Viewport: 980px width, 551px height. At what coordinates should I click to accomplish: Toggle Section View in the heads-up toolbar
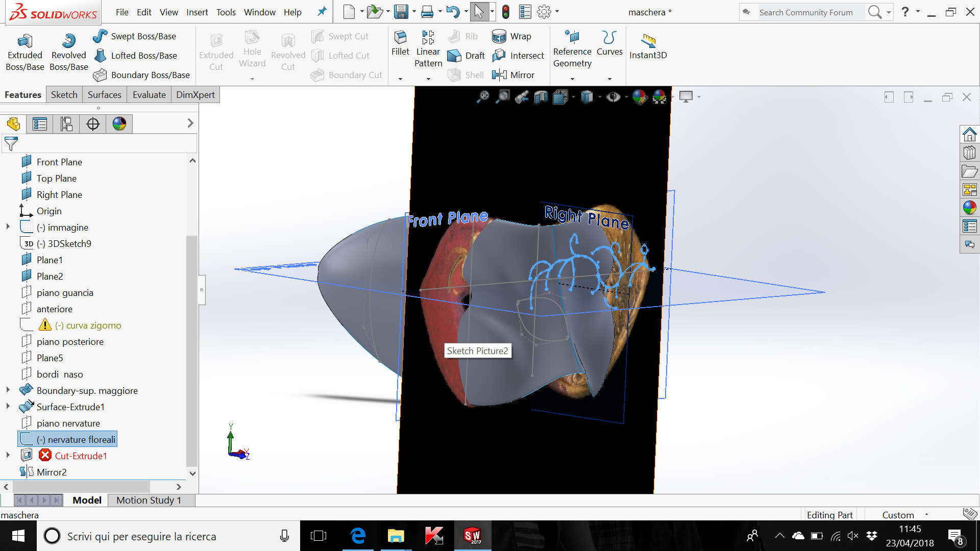click(x=541, y=96)
